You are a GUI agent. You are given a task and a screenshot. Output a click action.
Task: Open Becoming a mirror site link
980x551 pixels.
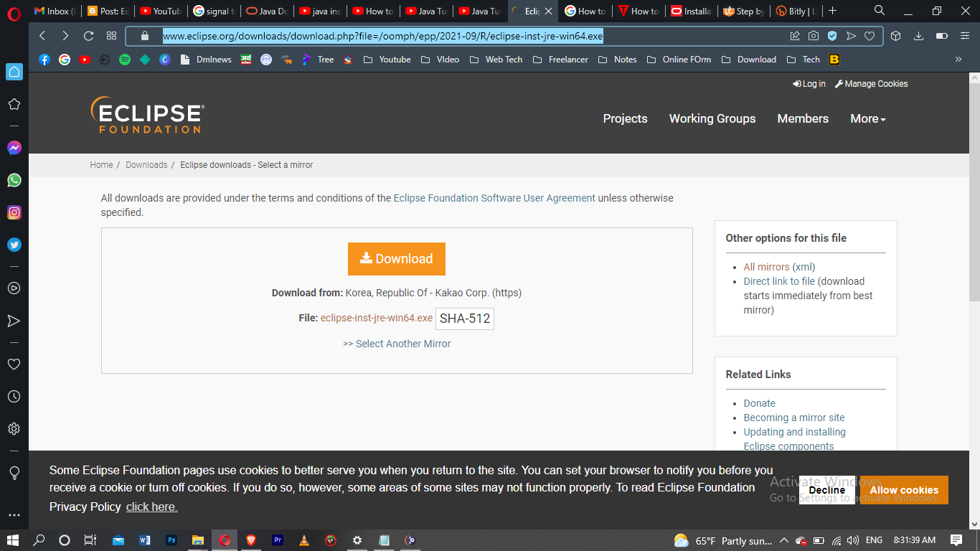coord(794,418)
